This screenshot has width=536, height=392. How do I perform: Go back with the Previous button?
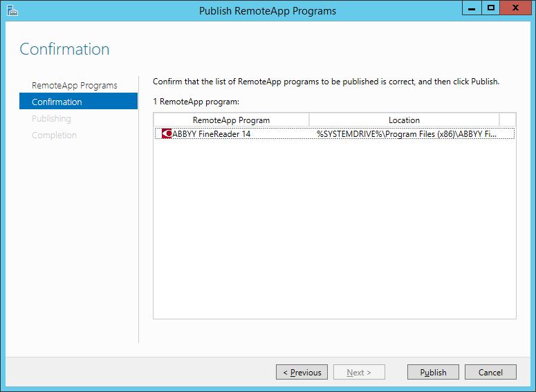coord(302,372)
